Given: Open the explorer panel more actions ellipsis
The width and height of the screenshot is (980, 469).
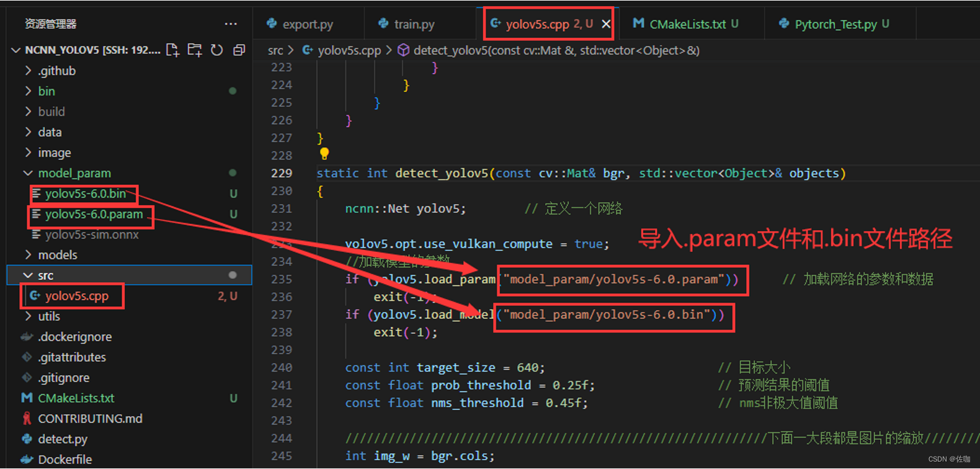Looking at the screenshot, I should [231, 24].
